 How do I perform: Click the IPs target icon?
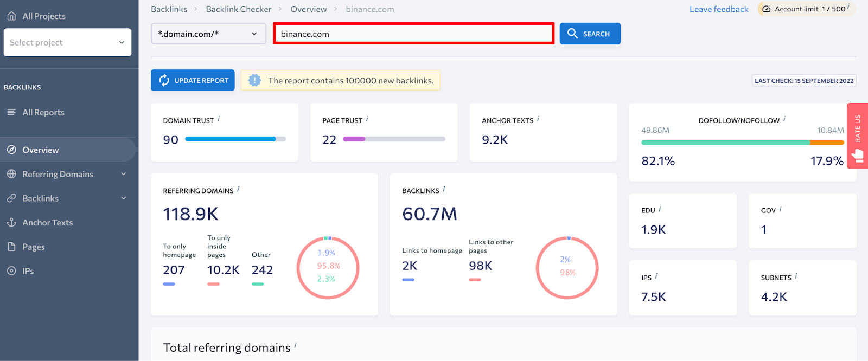[x=11, y=271]
